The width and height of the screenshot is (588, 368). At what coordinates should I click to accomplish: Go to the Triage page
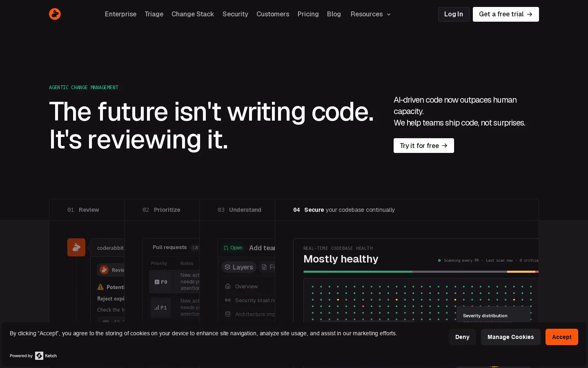(154, 14)
